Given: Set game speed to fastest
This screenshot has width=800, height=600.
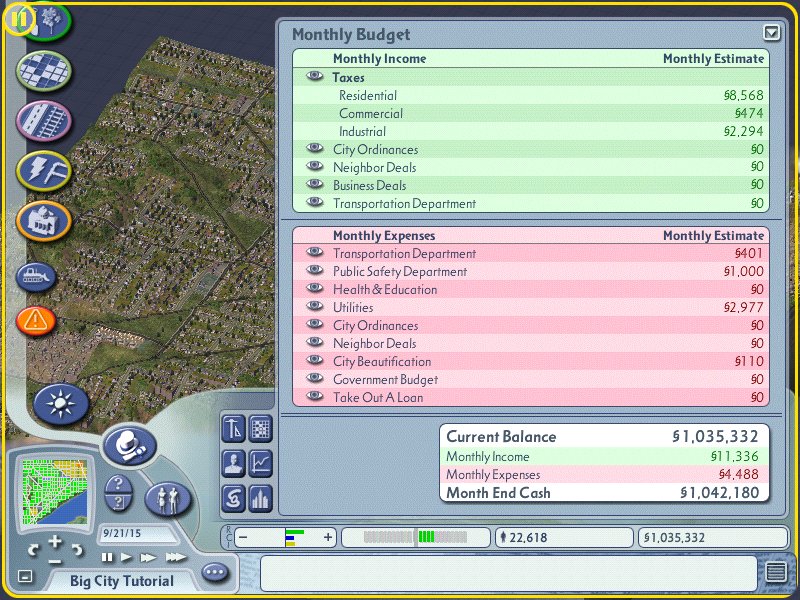Looking at the screenshot, I should click(x=176, y=557).
